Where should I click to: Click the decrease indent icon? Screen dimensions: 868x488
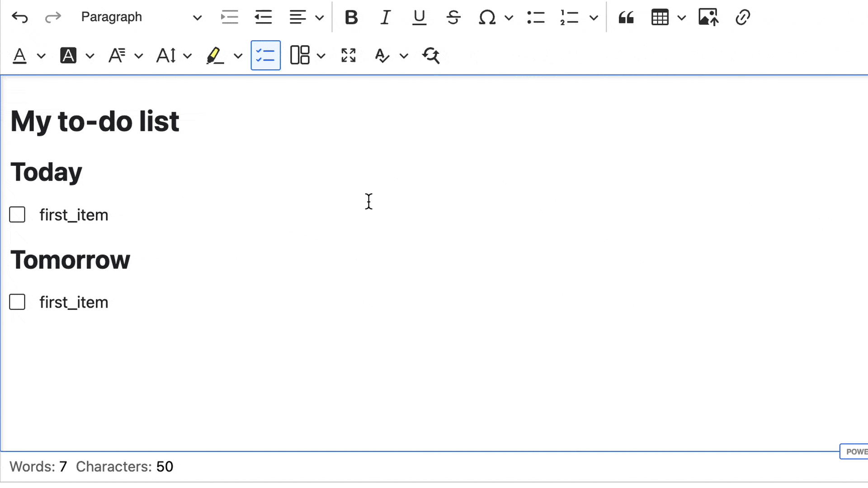pos(263,18)
